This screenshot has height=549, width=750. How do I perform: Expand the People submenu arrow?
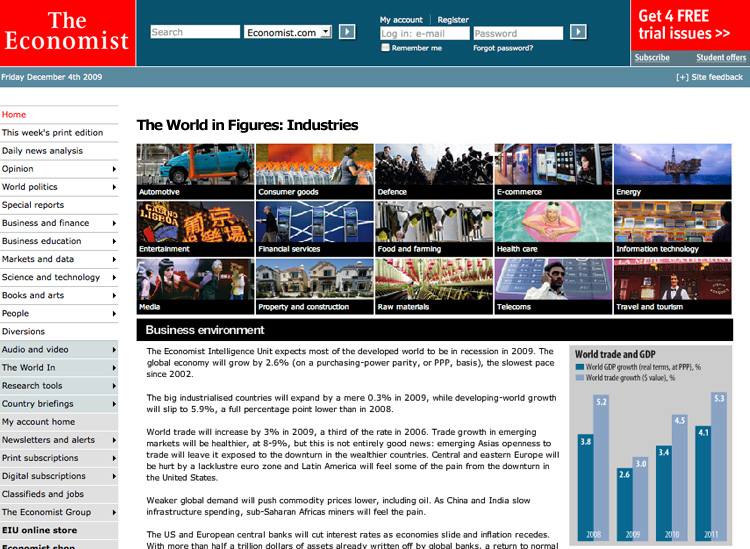[x=114, y=314]
